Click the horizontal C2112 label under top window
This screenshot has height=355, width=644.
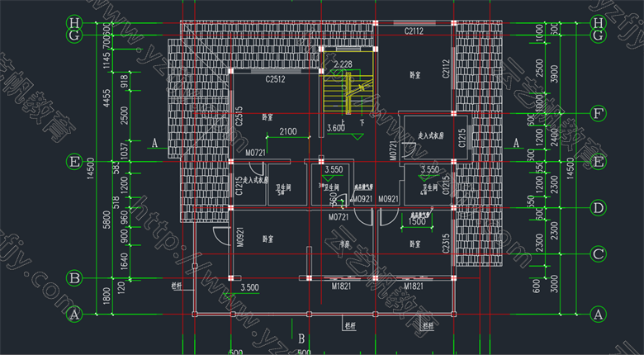tap(414, 31)
